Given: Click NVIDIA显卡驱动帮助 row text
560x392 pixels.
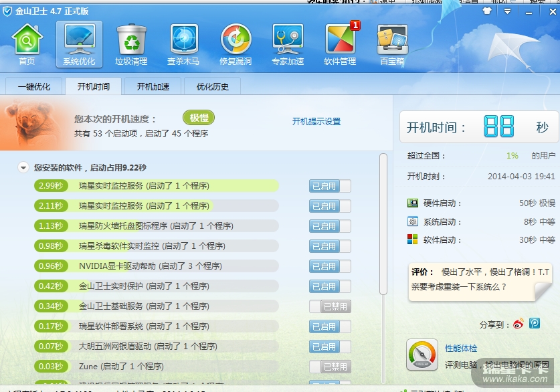Looking at the screenshot, I should coord(151,266).
